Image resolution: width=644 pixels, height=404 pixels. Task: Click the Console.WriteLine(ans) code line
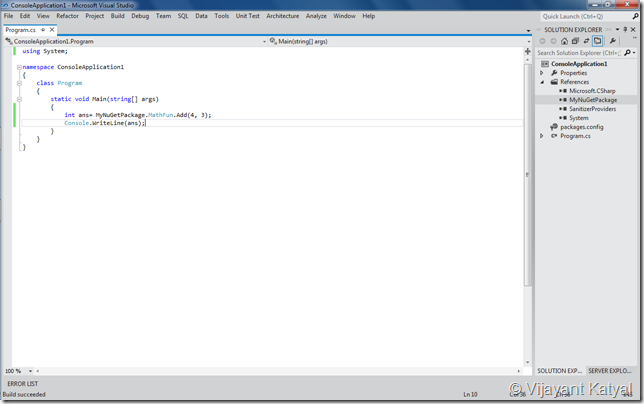(x=105, y=123)
